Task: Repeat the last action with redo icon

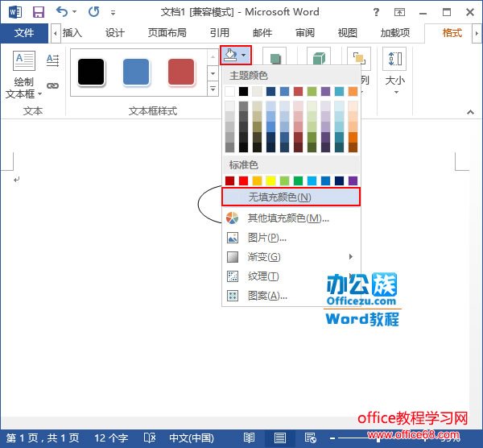Action: tap(93, 12)
